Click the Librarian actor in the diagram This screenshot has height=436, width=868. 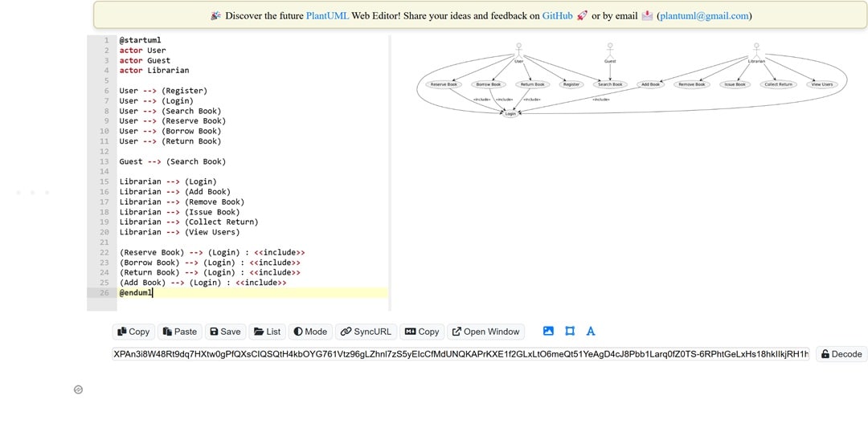coord(756,52)
